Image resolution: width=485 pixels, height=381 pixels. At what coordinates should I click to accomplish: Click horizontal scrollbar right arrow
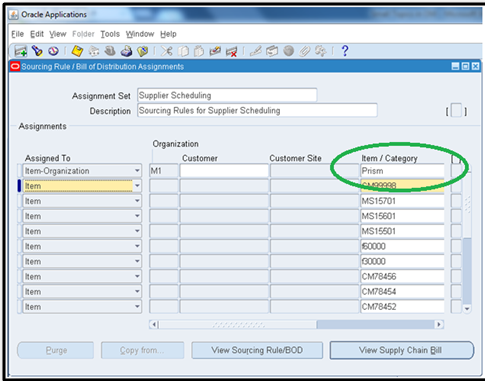point(439,324)
